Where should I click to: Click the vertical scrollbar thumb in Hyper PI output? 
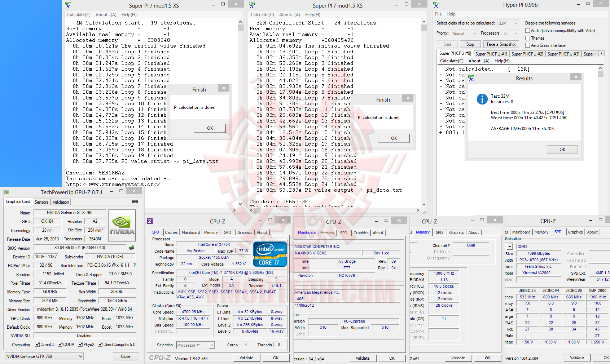click(x=600, y=74)
